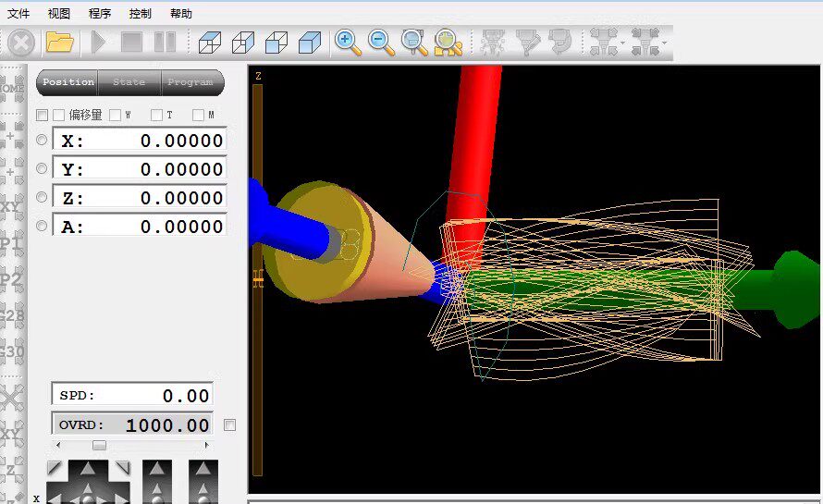
Task: Click the OVRD override value field
Action: [132, 424]
